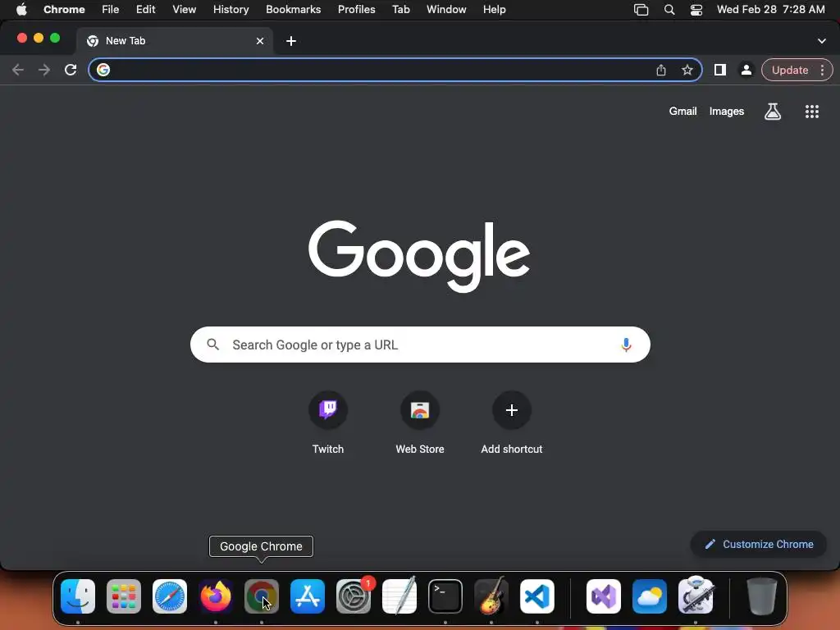Open Control Center in menu bar
Image resolution: width=840 pixels, height=630 pixels.
696,9
